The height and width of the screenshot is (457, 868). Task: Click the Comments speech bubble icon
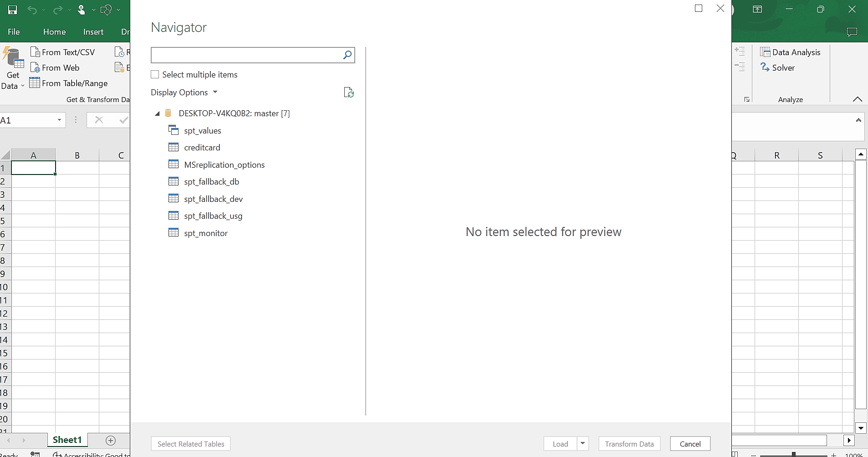point(852,32)
